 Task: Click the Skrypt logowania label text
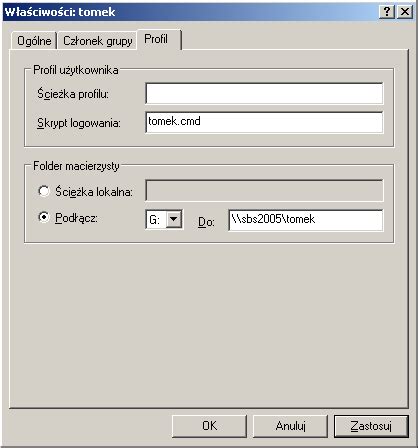[79, 123]
